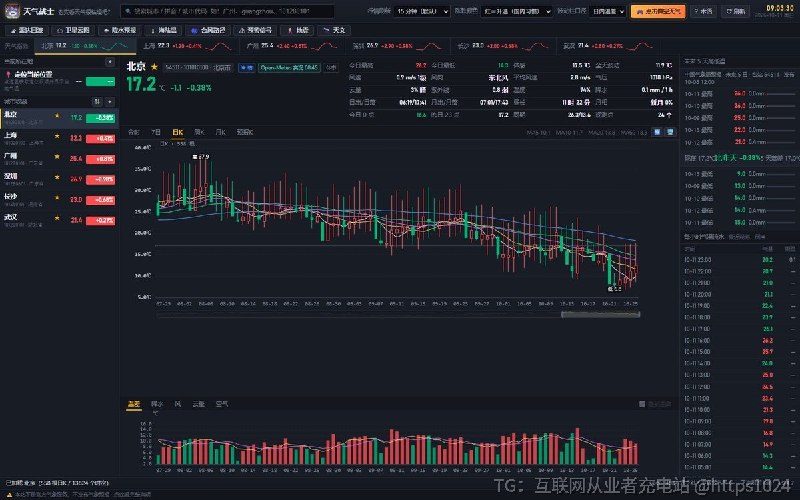The image size is (800, 500).
Task: Toggle the star on the 北京 list row
Action: 57,116
